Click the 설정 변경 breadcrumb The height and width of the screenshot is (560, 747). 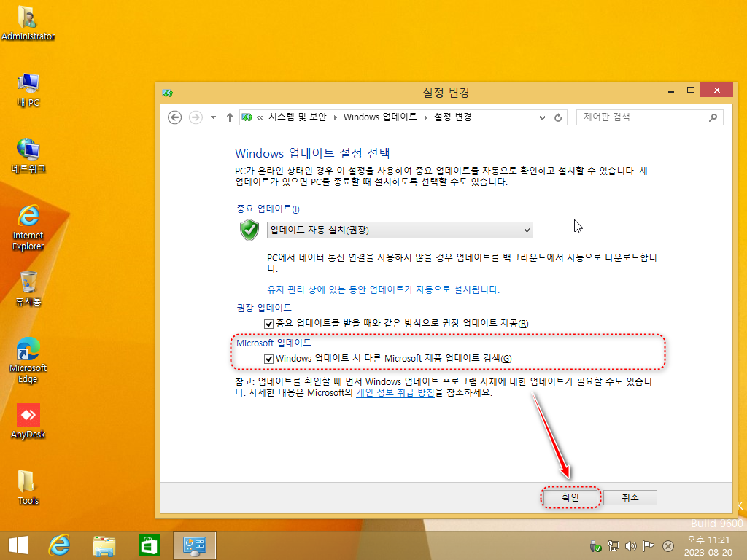point(452,117)
